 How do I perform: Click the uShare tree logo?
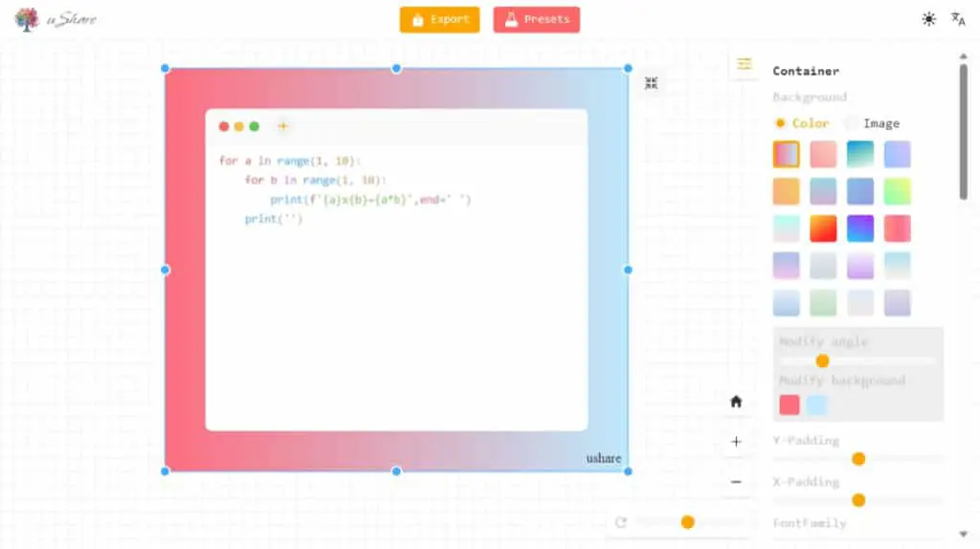26,19
